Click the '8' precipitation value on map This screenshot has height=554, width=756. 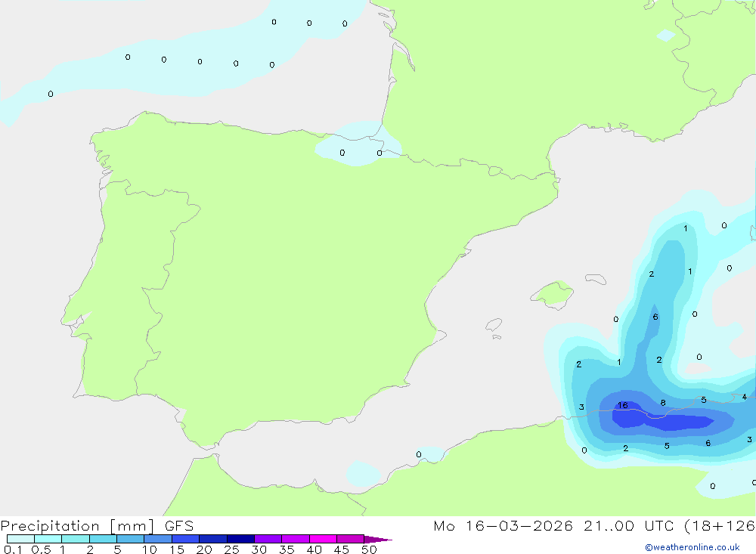pyautogui.click(x=663, y=403)
